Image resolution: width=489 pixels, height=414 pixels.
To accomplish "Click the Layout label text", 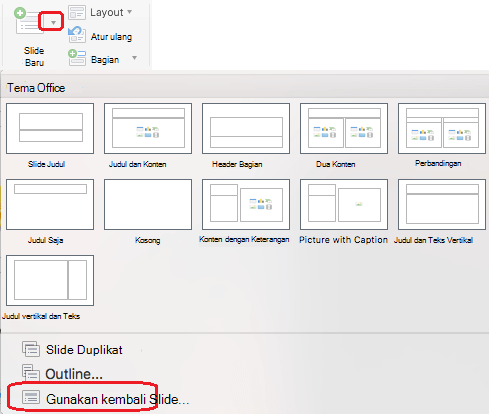I will (x=107, y=12).
